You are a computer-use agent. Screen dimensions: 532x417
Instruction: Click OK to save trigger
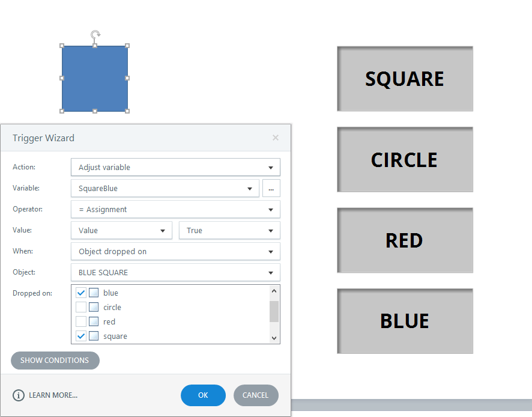203,395
